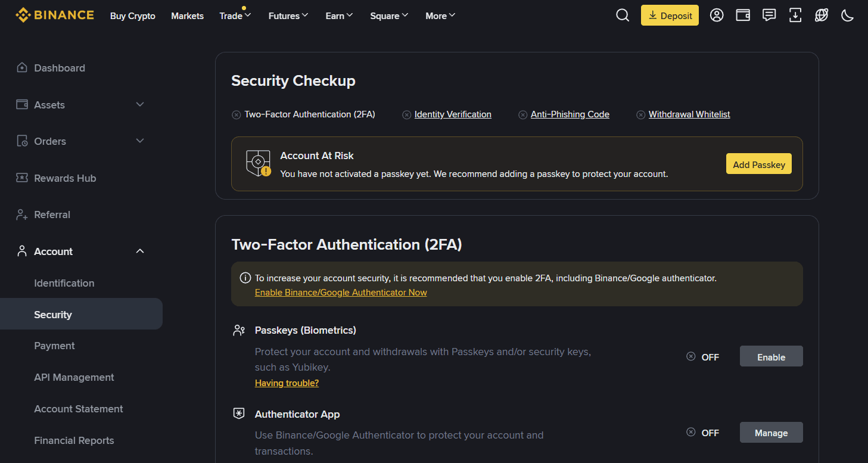
Task: Click the Binance logo
Action: (x=55, y=15)
